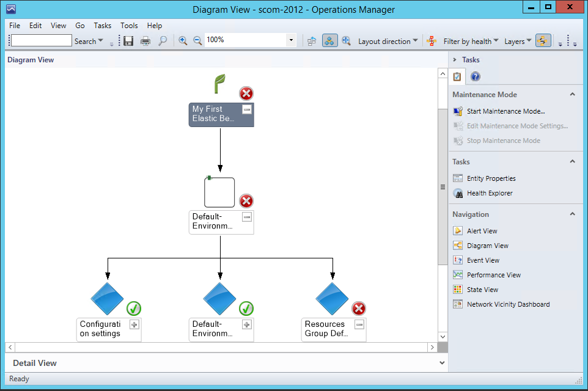The image size is (588, 391).
Task: Open Entity Properties task
Action: [491, 178]
